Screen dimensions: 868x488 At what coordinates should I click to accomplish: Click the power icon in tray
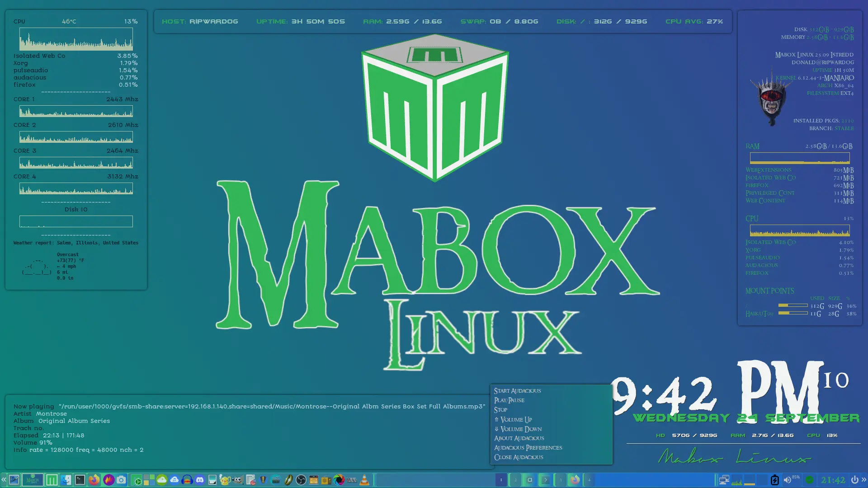(854, 480)
